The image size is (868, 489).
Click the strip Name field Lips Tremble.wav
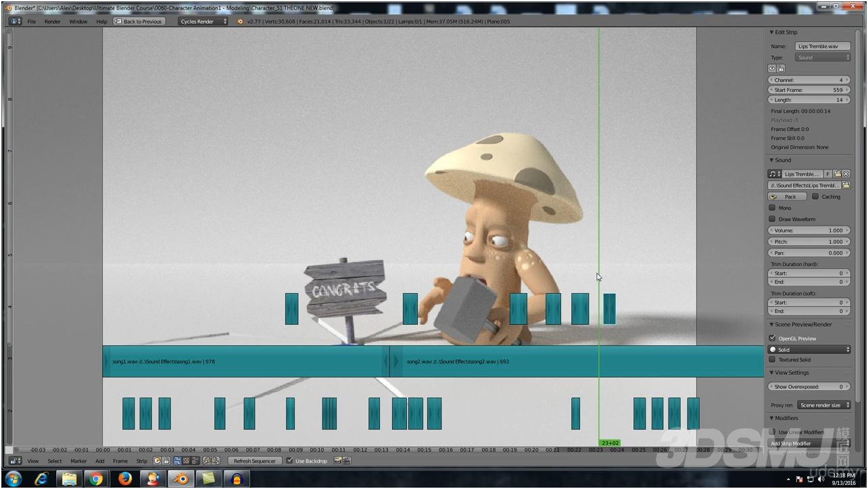[x=823, y=47]
